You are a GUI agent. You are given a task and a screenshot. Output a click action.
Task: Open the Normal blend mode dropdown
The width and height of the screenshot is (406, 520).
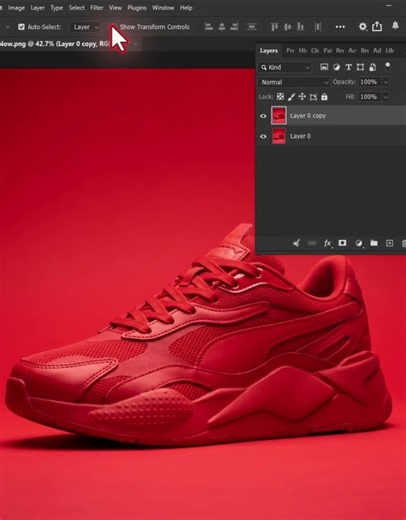[294, 82]
